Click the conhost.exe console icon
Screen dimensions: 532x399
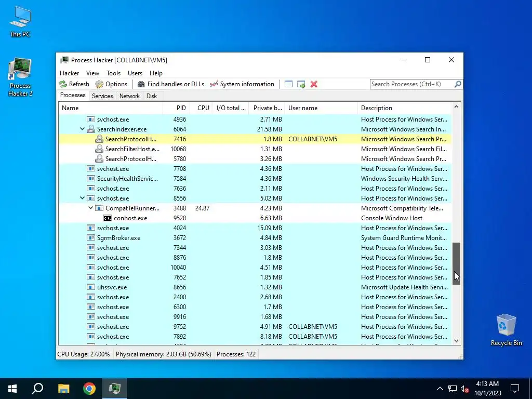pos(108,218)
